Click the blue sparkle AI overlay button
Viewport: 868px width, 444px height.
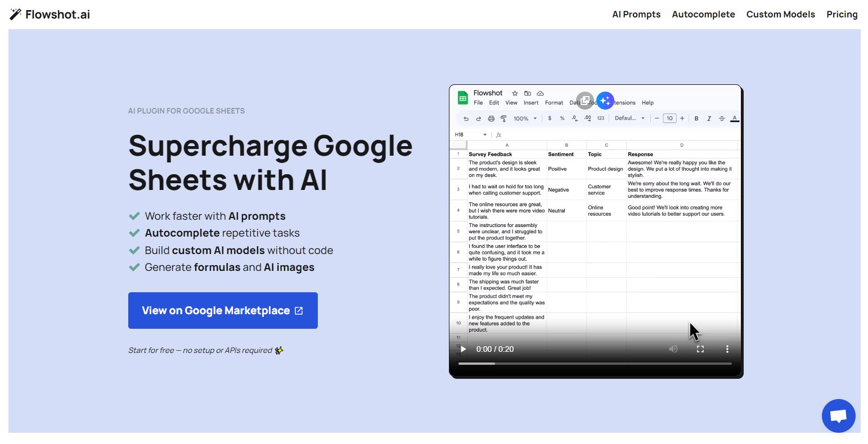(605, 101)
